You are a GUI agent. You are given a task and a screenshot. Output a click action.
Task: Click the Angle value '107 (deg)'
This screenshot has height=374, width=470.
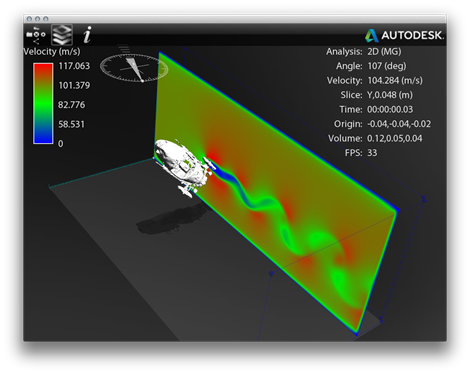[x=387, y=66]
